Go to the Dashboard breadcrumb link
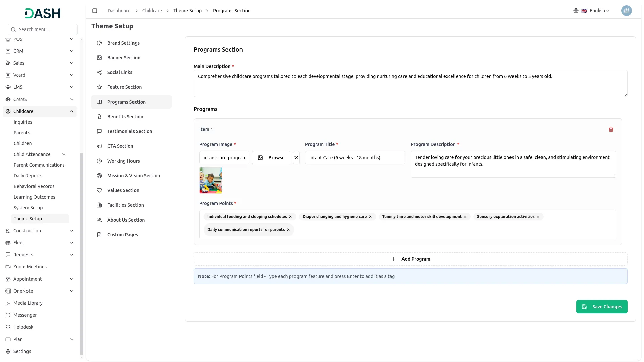 119,11
